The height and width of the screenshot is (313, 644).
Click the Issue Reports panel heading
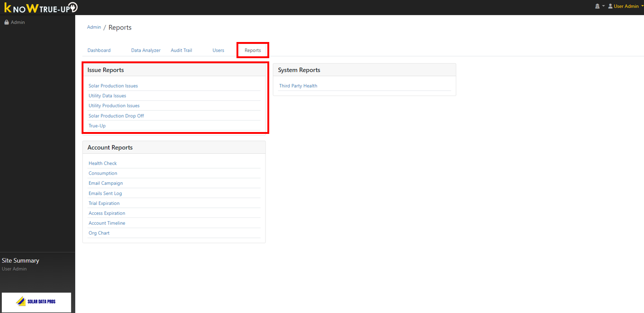coord(106,70)
